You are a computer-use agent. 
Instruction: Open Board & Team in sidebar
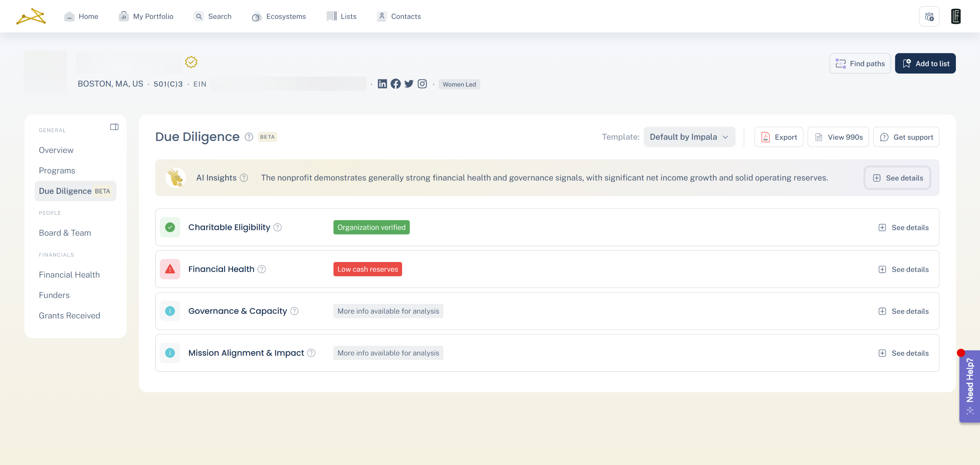pos(65,233)
